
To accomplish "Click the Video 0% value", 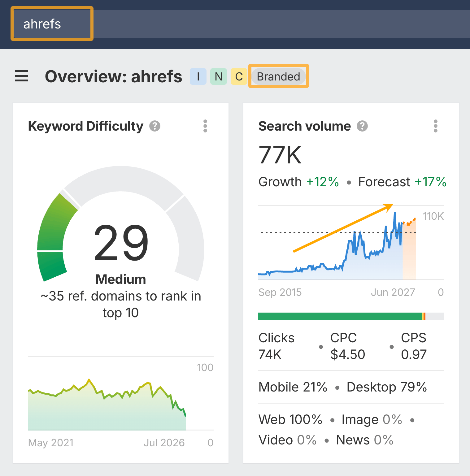I will (288, 440).
